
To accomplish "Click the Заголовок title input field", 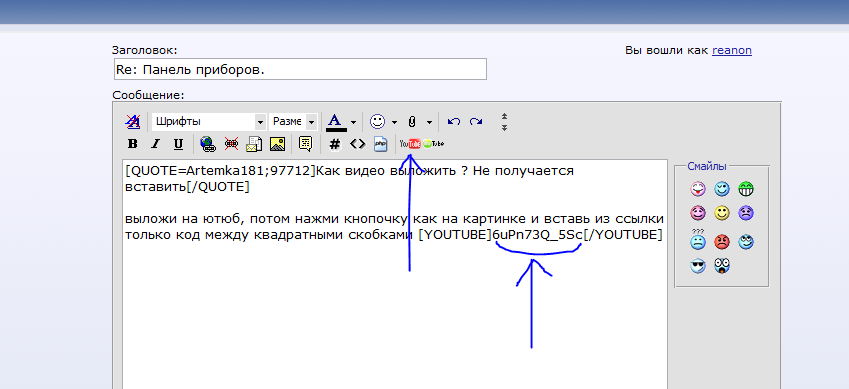I will click(300, 69).
